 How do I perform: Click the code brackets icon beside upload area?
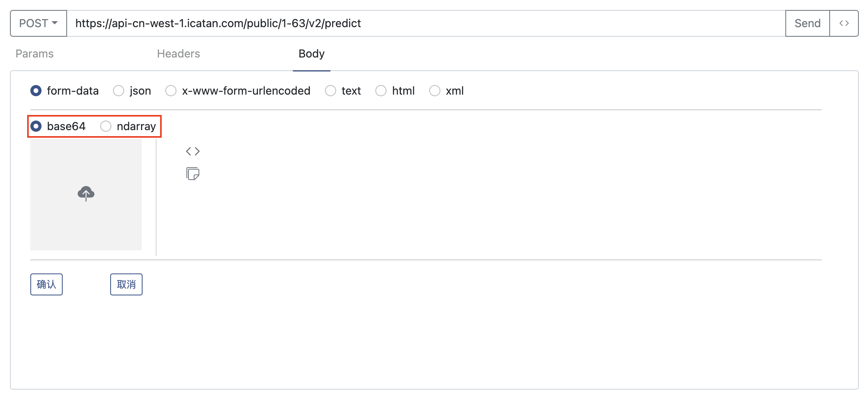[x=193, y=151]
